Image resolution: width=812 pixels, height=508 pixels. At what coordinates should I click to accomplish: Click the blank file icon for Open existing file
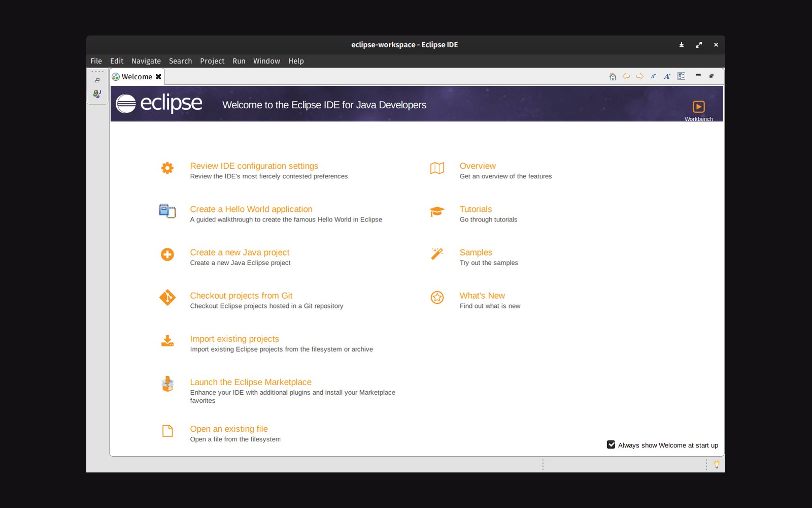pyautogui.click(x=167, y=431)
